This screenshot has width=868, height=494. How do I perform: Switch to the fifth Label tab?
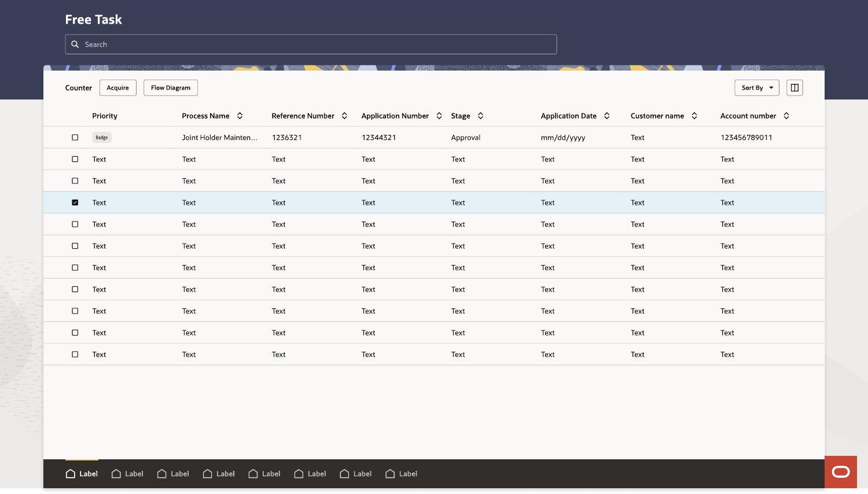pyautogui.click(x=264, y=474)
